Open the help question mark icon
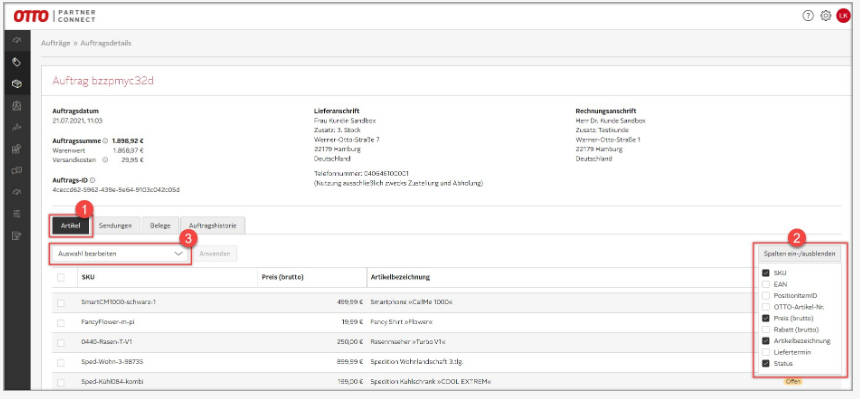This screenshot has width=860, height=399. [x=808, y=16]
